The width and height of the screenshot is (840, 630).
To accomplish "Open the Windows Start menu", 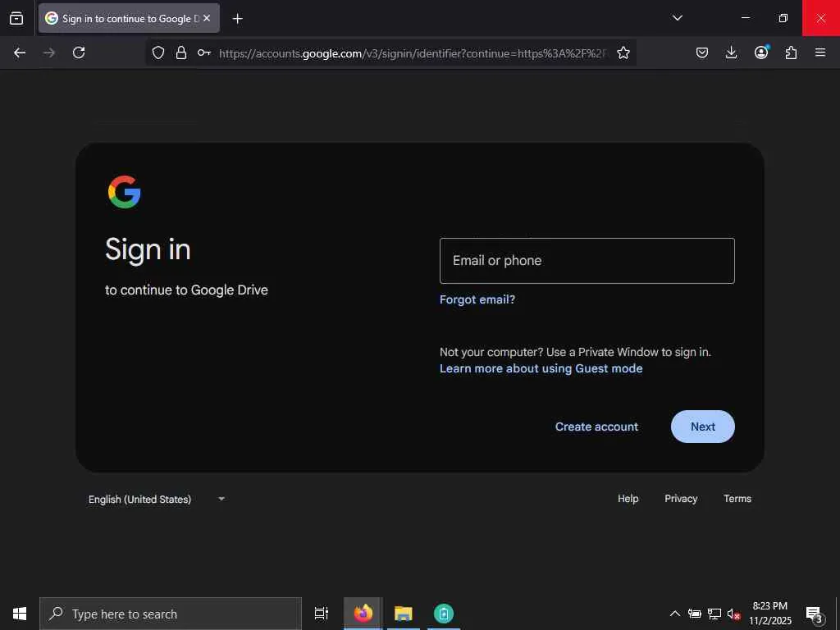I will (20, 614).
